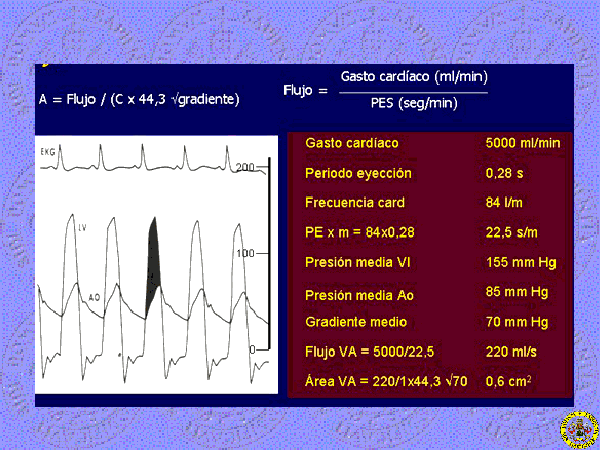Viewport: 600px width, 450px height.
Task: Click the formula 'A = Flujo / (C x 44,3 √gradiente)'
Action: [139, 99]
